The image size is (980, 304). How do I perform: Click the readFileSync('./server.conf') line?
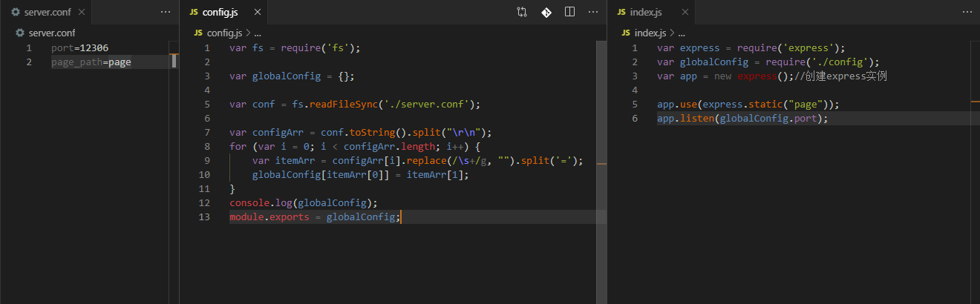(355, 105)
